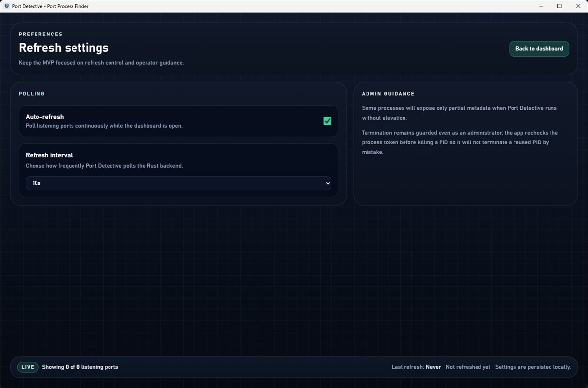Viewport: 588px width, 388px height.
Task: Click the maximize window icon
Action: [559, 6]
